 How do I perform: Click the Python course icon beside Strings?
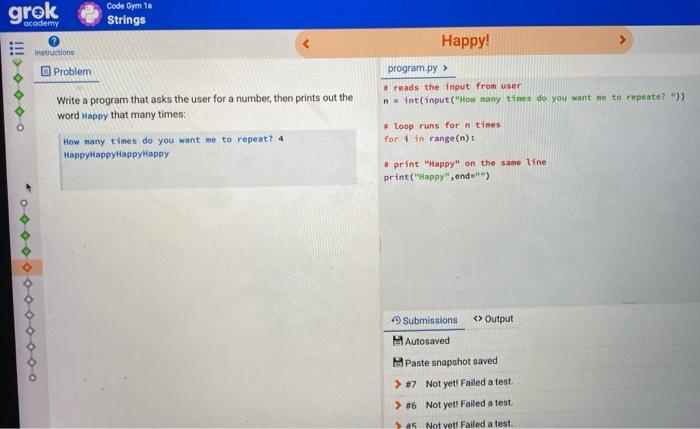(x=90, y=14)
